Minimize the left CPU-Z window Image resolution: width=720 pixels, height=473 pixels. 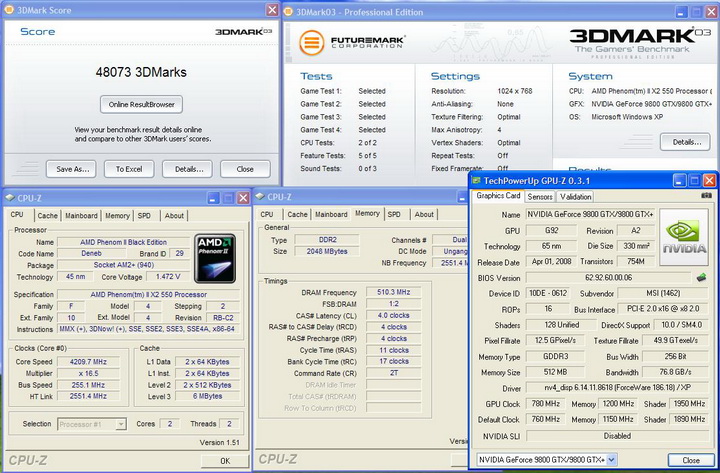point(213,198)
